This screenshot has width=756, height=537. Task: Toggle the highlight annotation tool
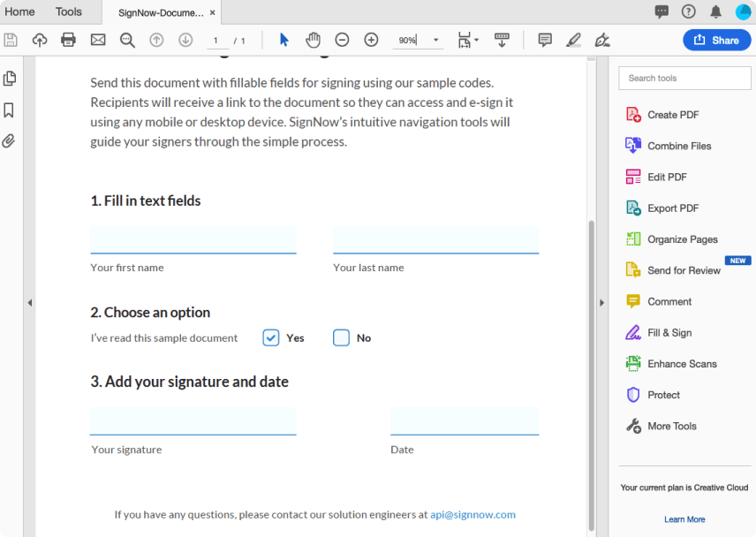573,40
